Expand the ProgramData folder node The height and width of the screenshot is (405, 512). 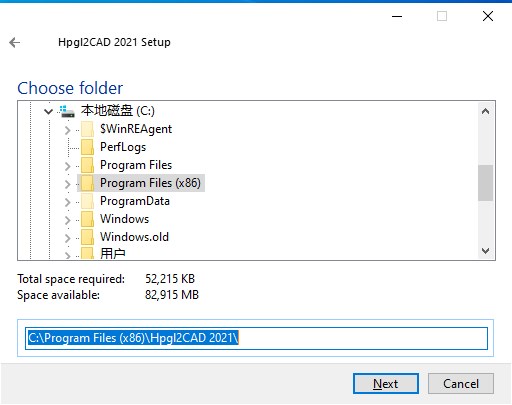[68, 202]
